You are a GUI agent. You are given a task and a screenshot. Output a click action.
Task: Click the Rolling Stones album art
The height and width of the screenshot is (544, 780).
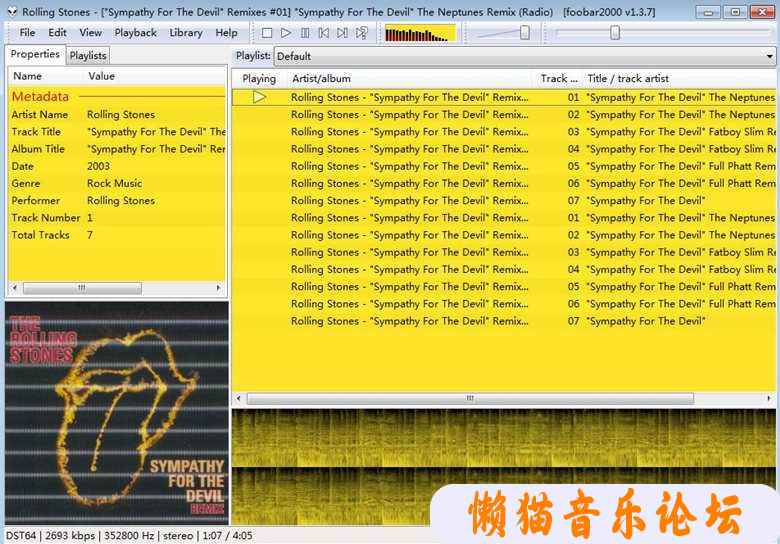pos(117,413)
